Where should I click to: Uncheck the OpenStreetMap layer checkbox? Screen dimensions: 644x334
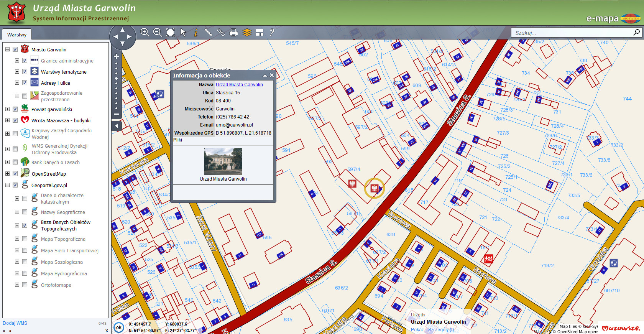(x=15, y=174)
